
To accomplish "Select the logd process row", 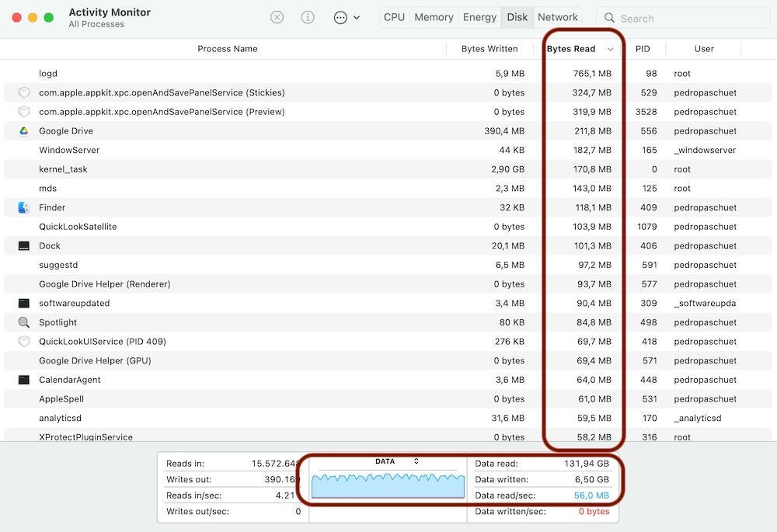I will (388, 73).
